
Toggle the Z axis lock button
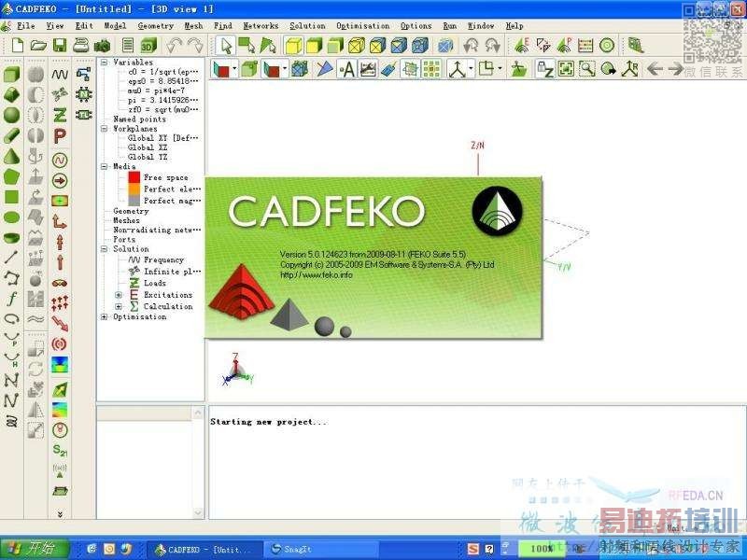click(x=544, y=69)
